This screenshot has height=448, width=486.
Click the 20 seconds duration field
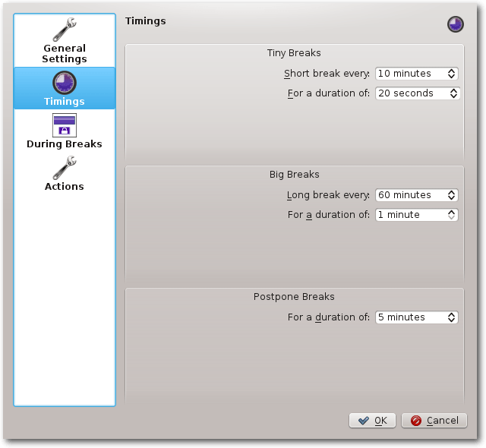click(x=418, y=93)
